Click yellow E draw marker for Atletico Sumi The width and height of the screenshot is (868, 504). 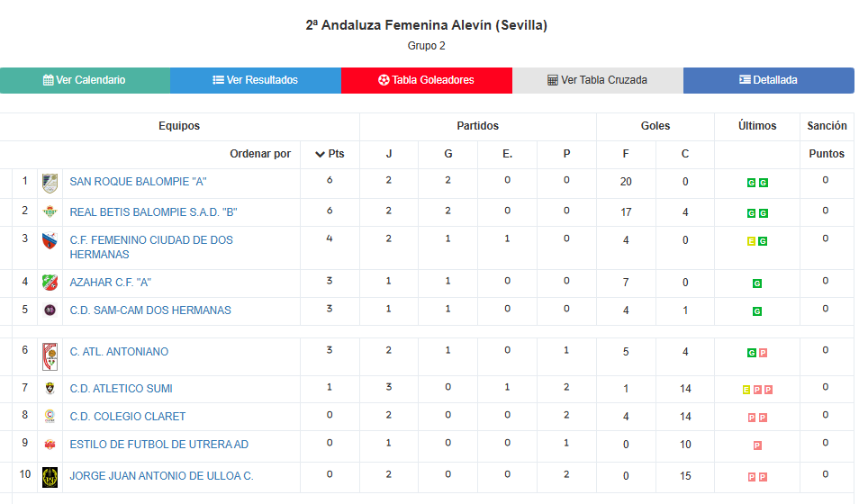(x=746, y=390)
